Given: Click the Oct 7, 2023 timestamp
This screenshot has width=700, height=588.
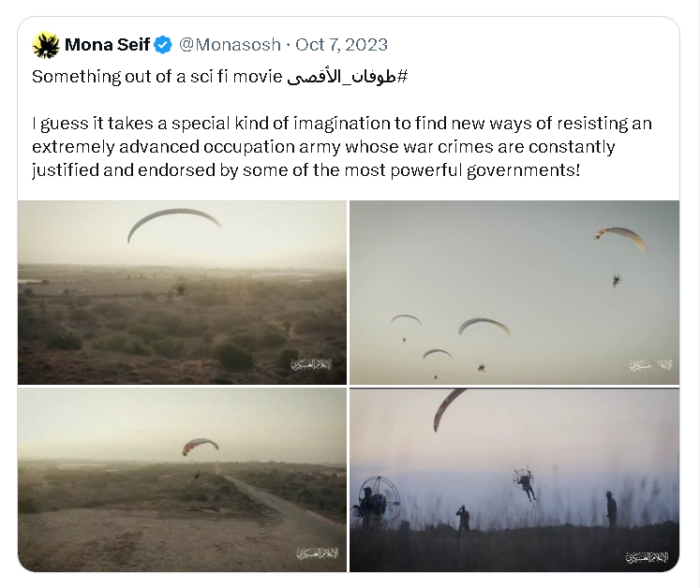Looking at the screenshot, I should pos(341,45).
